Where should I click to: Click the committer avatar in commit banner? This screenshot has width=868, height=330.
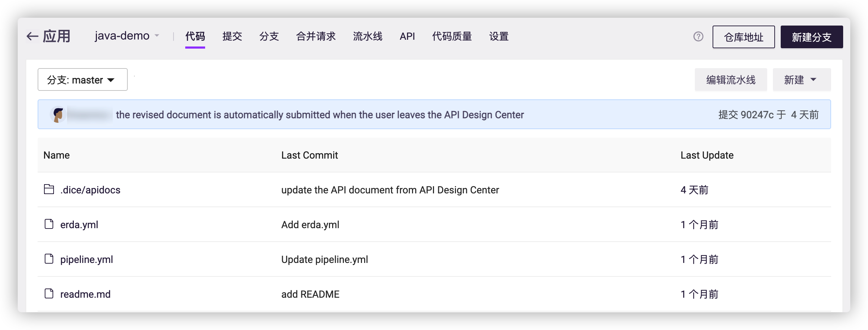click(x=58, y=115)
